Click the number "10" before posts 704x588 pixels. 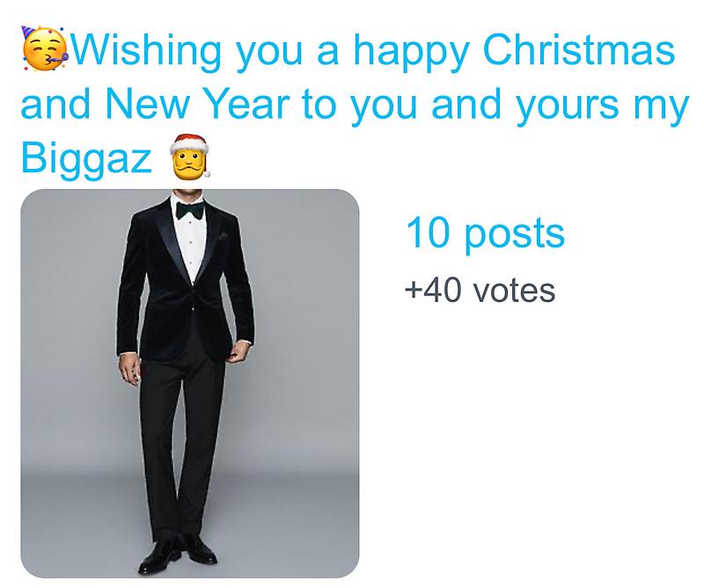[427, 233]
